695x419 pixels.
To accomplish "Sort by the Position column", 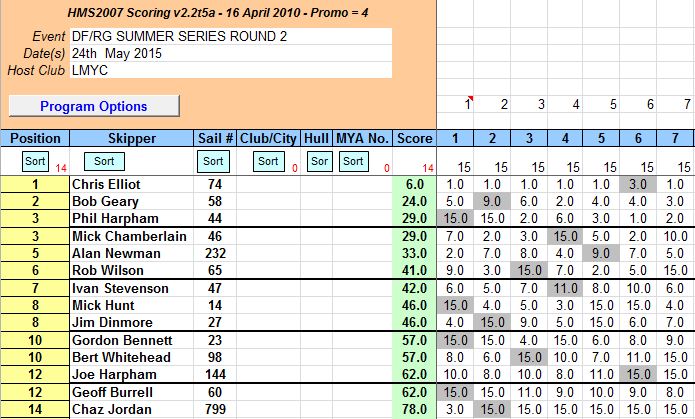I will click(34, 161).
